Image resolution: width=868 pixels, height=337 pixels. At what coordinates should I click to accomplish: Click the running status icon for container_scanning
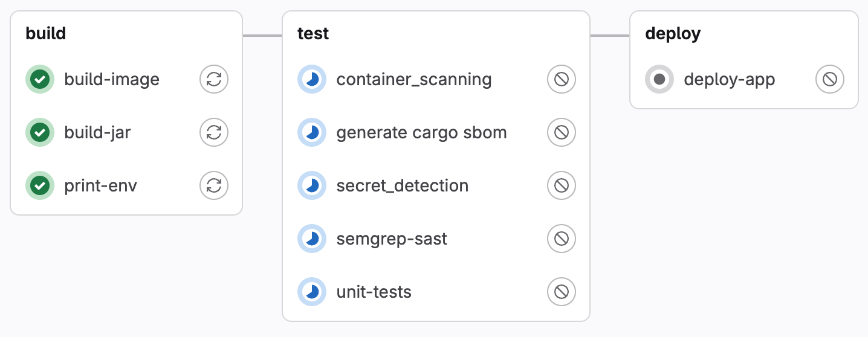click(x=312, y=79)
